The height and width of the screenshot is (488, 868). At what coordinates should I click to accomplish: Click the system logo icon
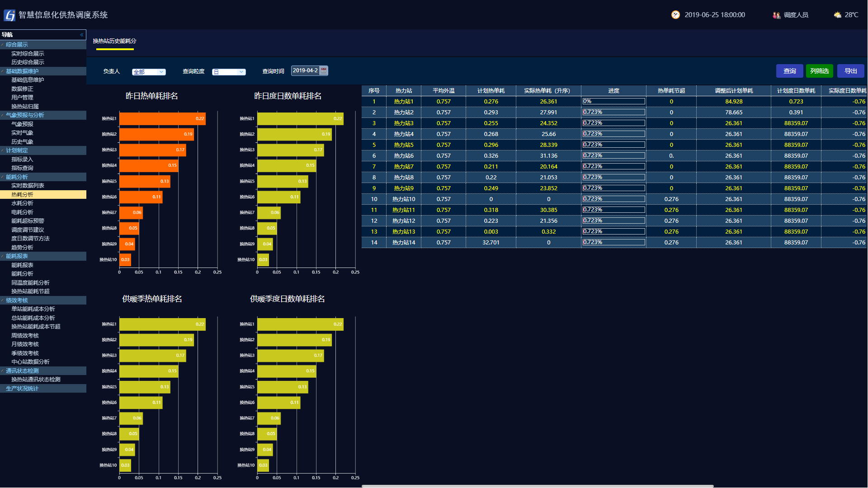tap(9, 15)
